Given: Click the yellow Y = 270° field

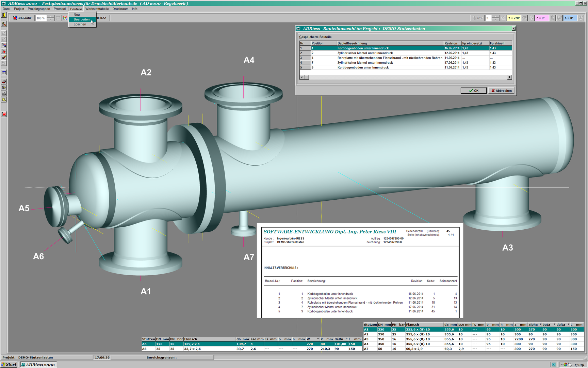Looking at the screenshot, I should click(x=513, y=18).
